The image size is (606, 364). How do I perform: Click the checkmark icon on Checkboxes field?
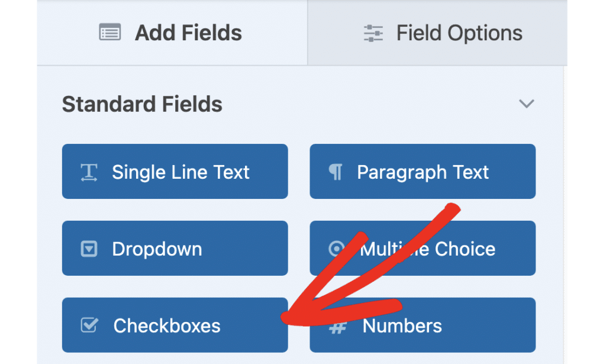click(89, 325)
